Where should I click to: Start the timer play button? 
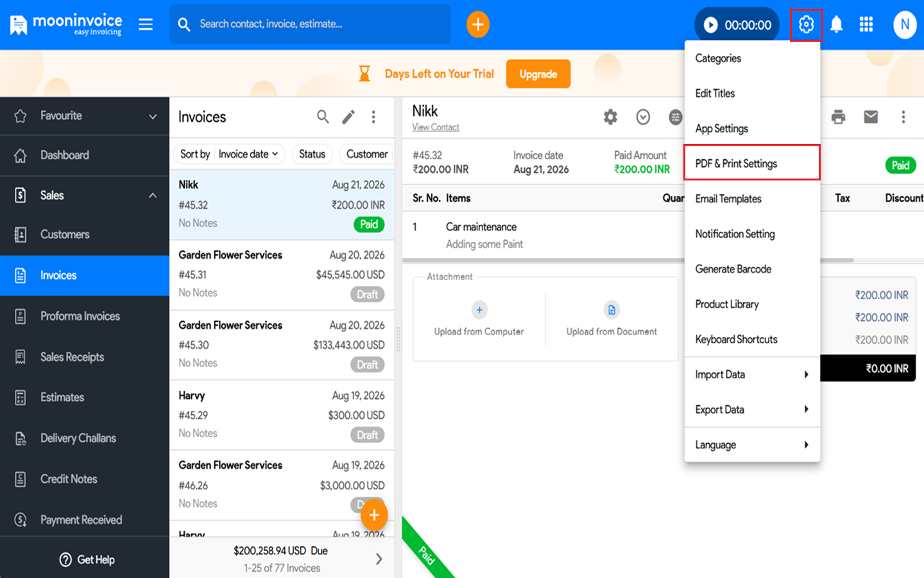[x=710, y=25]
